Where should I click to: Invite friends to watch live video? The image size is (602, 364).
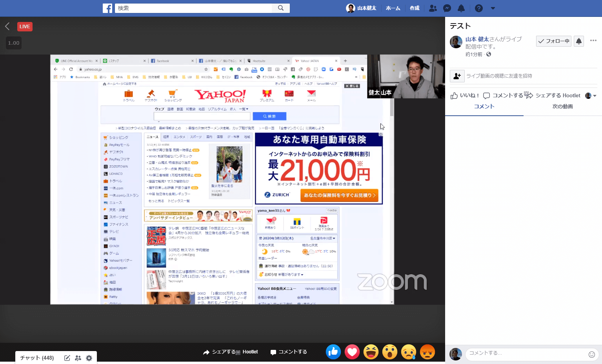pyautogui.click(x=499, y=76)
